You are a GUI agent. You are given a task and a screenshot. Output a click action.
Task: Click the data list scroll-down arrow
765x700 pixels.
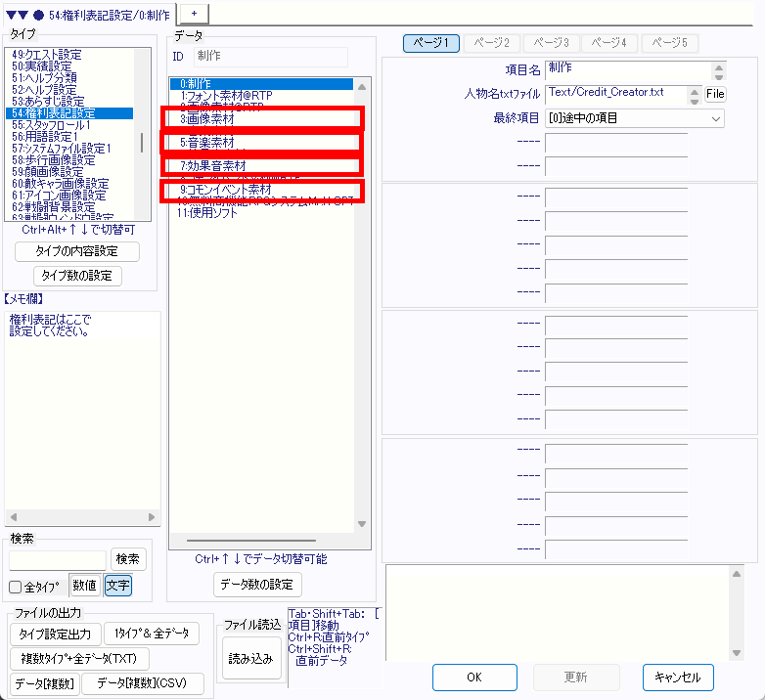click(360, 523)
